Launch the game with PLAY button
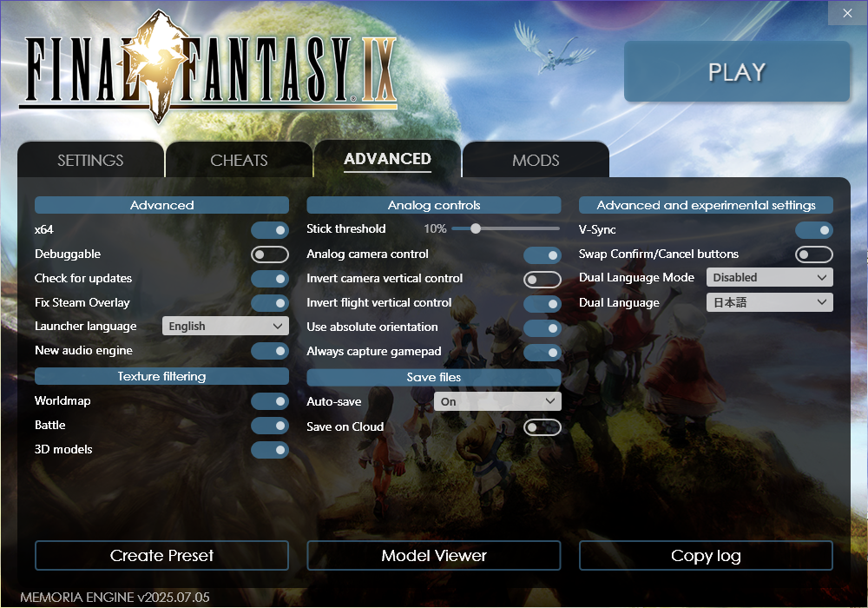Viewport: 868px width, 608px height. click(737, 71)
